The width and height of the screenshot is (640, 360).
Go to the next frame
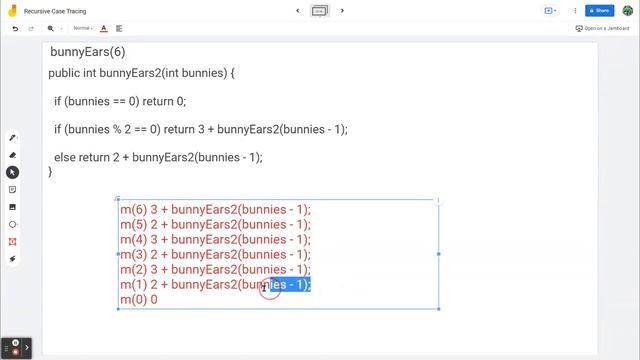pos(342,11)
